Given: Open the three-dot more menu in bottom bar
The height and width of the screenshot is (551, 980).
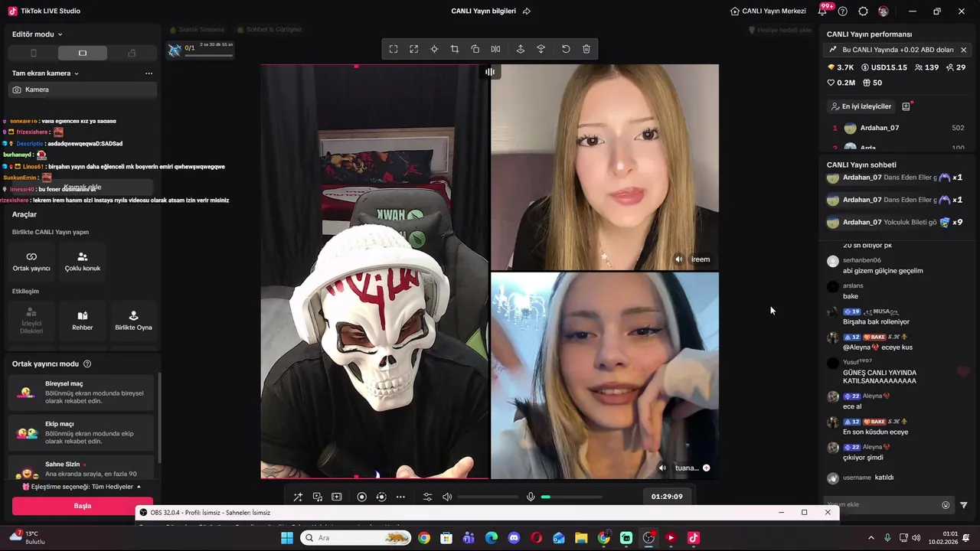Looking at the screenshot, I should 400,497.
